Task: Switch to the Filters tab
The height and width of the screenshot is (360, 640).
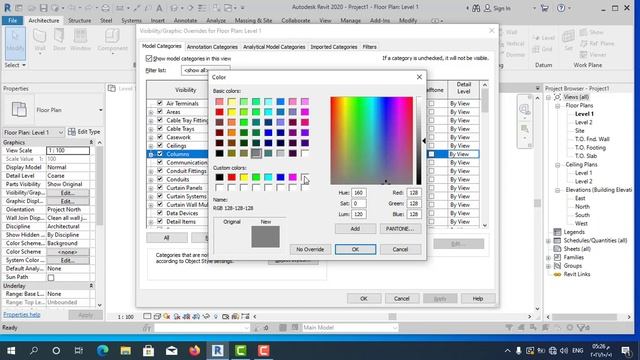Action: coord(369,47)
